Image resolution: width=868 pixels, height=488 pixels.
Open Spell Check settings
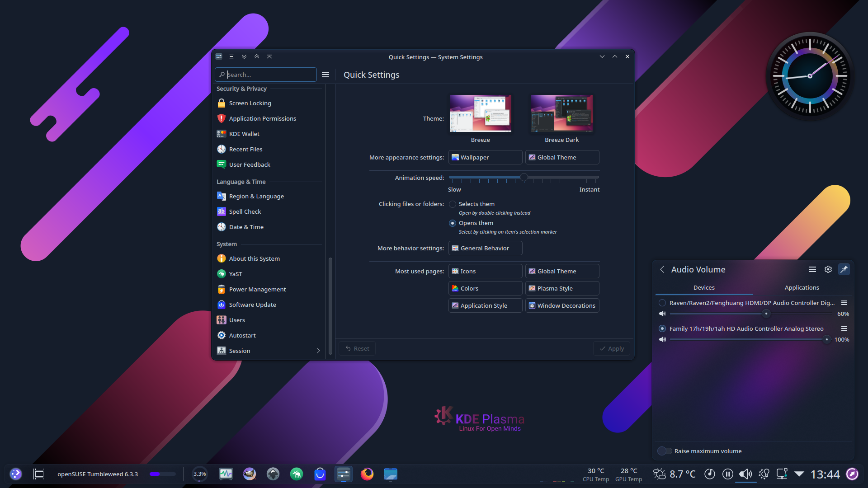click(269, 211)
